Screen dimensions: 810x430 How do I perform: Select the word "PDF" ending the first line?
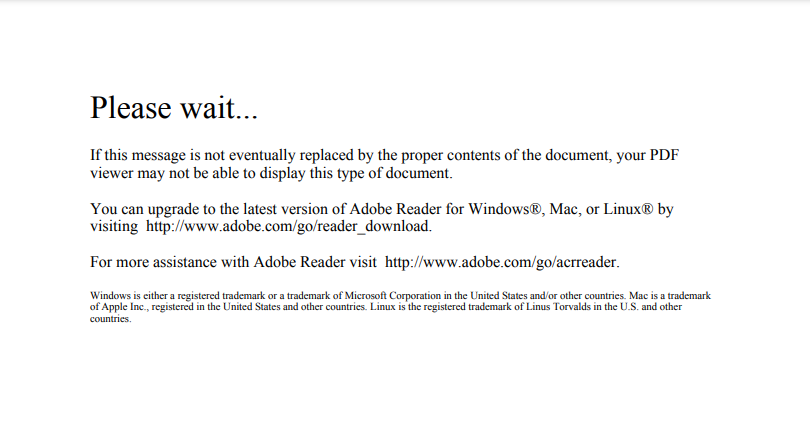pyautogui.click(x=664, y=155)
